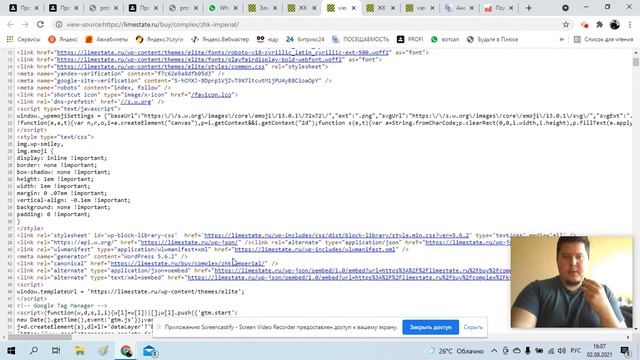The width and height of the screenshot is (640, 360).
Task: Go back to the previous page
Action: [10, 24]
